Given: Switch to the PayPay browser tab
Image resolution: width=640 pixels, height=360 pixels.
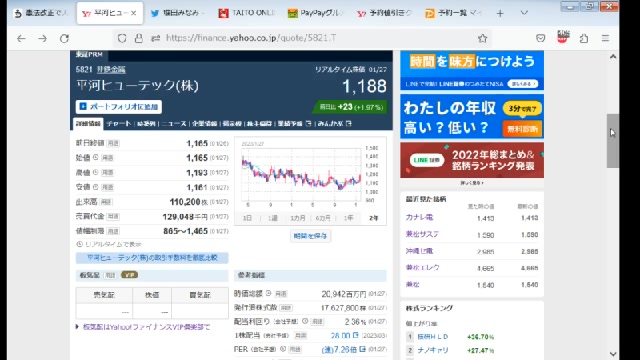Looking at the screenshot, I should [315, 13].
